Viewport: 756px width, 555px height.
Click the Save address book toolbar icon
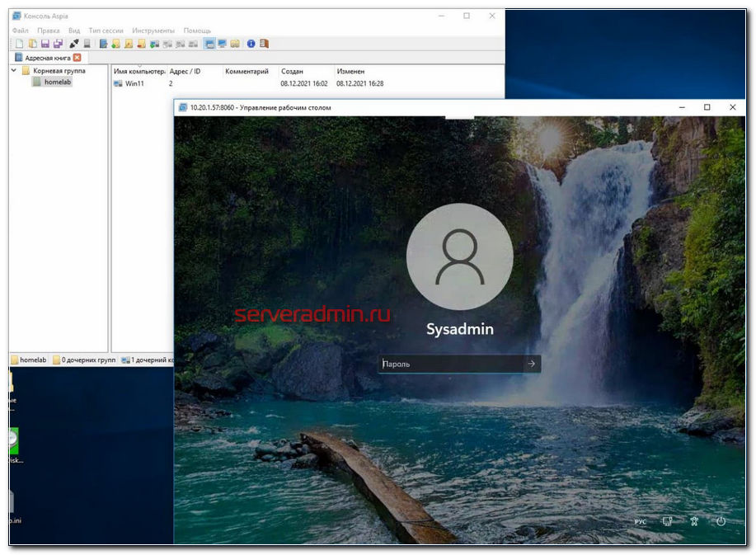click(x=45, y=44)
